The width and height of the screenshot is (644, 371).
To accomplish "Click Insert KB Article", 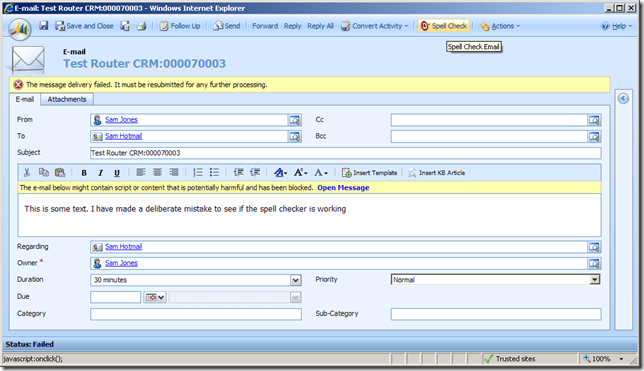I will pyautogui.click(x=437, y=173).
